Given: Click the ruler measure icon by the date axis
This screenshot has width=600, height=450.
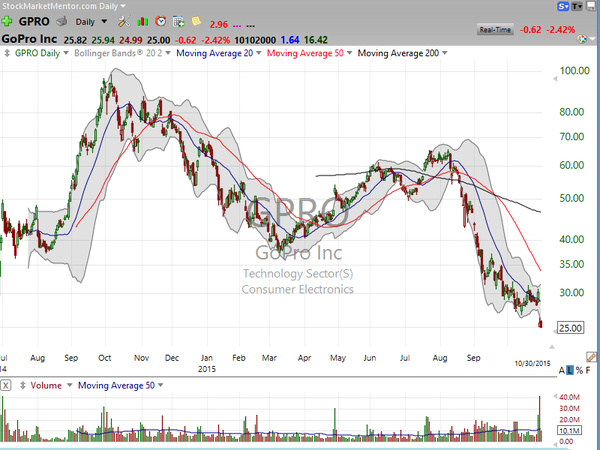Looking at the screenshot, I should pyautogui.click(x=592, y=357).
